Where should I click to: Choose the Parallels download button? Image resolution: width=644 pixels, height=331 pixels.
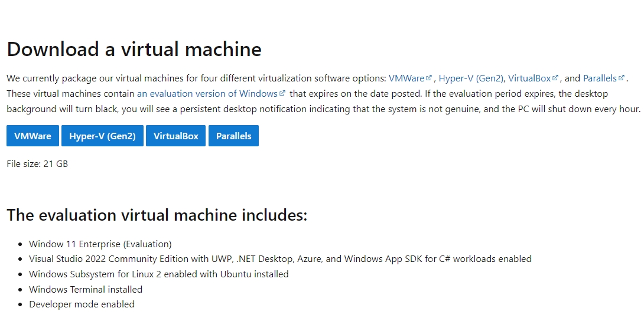coord(234,136)
